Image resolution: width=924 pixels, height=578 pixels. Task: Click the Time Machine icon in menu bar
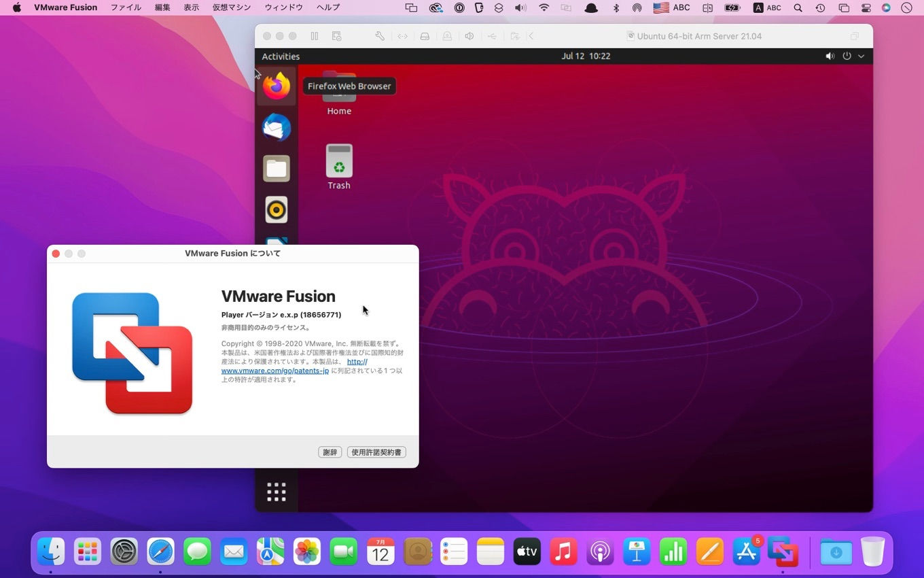coord(821,7)
